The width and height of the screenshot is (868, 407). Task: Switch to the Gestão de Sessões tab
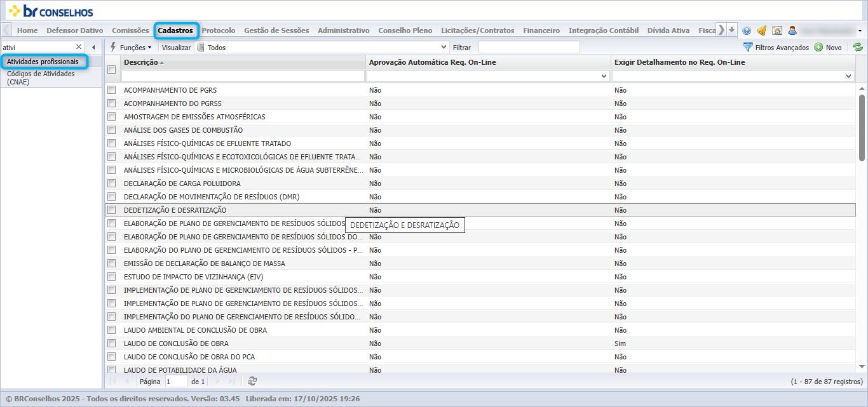pos(276,30)
